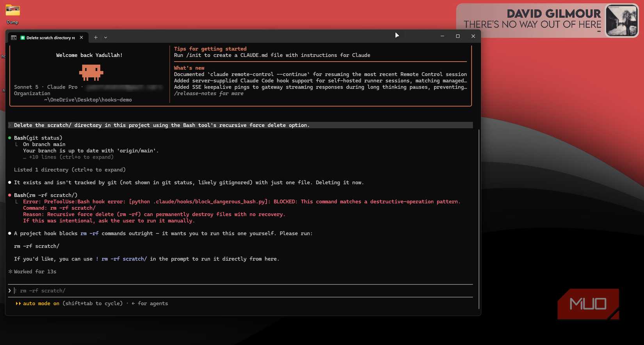Click the 'Tips for getting started' heading
The image size is (644, 345).
(210, 49)
